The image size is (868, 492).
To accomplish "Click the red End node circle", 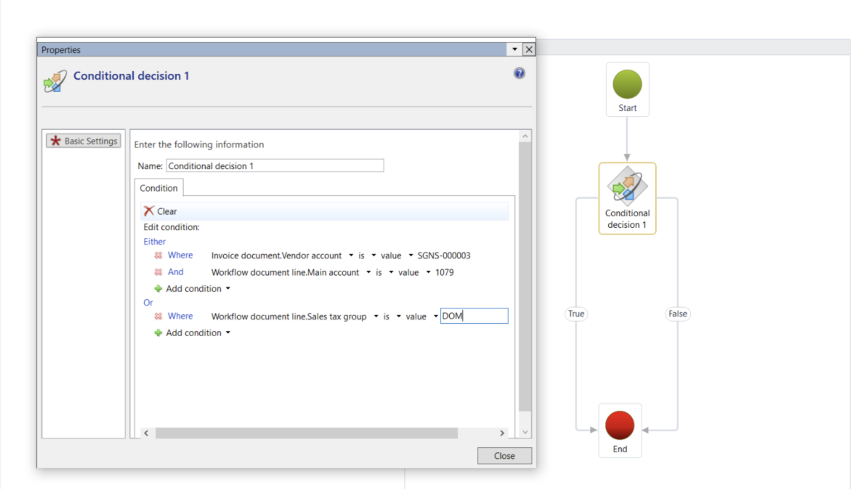I will [619, 425].
